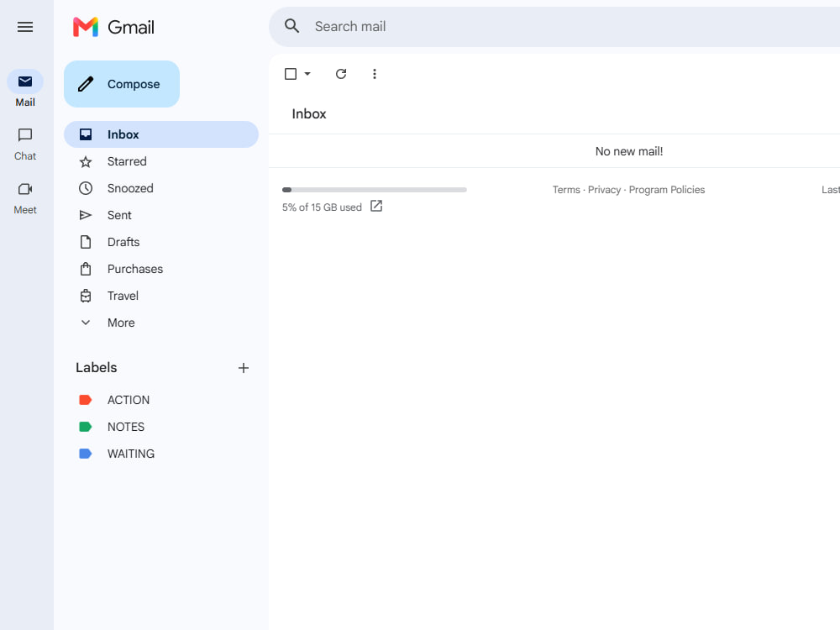Image resolution: width=840 pixels, height=630 pixels.
Task: Click the Drafts page icon
Action: coord(86,242)
